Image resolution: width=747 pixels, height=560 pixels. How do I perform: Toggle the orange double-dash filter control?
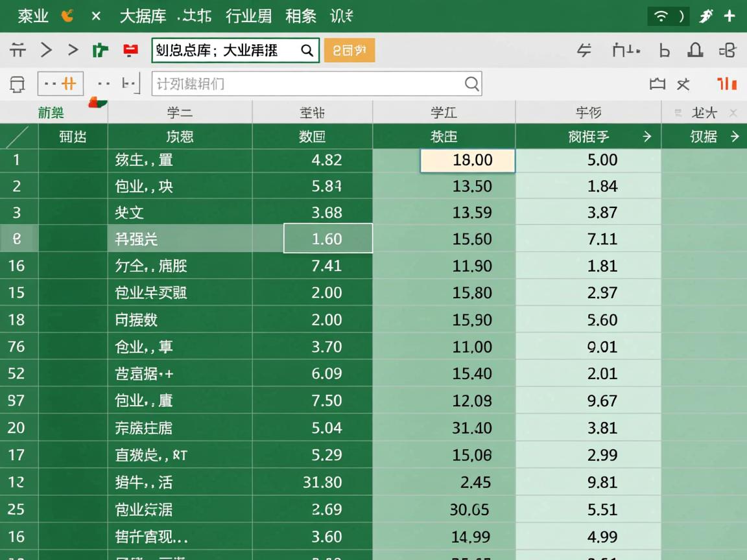(59, 84)
